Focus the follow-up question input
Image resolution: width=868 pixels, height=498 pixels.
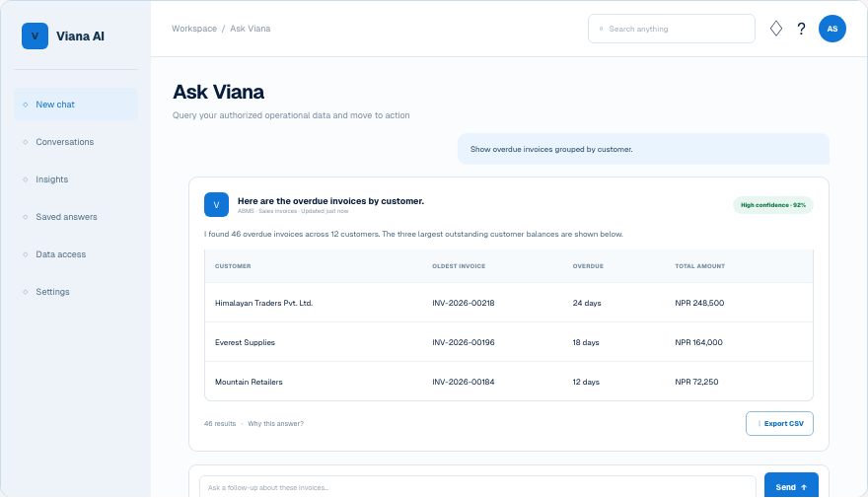(x=477, y=487)
